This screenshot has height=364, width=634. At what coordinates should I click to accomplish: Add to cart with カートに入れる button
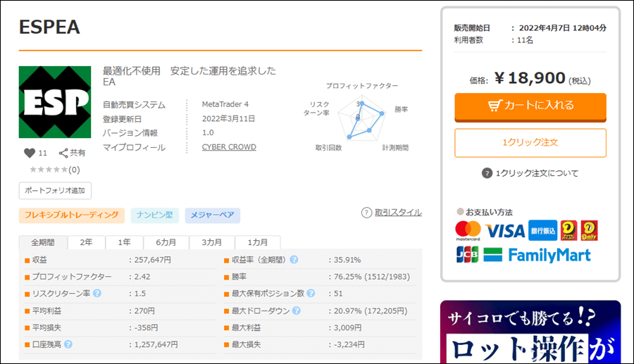[x=530, y=106]
